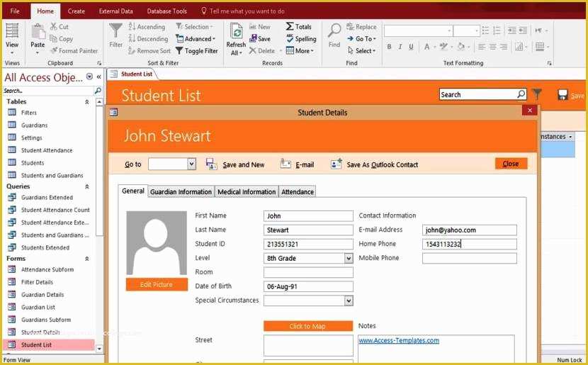Sort records Ascending
Image resolution: width=588 pixels, height=365 pixels.
pyautogui.click(x=146, y=27)
